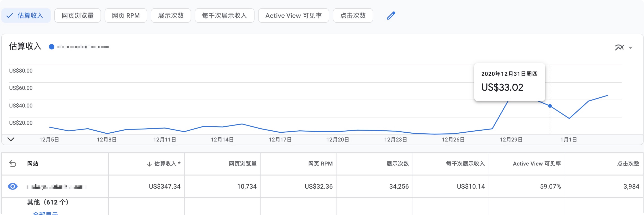
Task: Click the revert arrow icon in the table header
Action: 13,163
